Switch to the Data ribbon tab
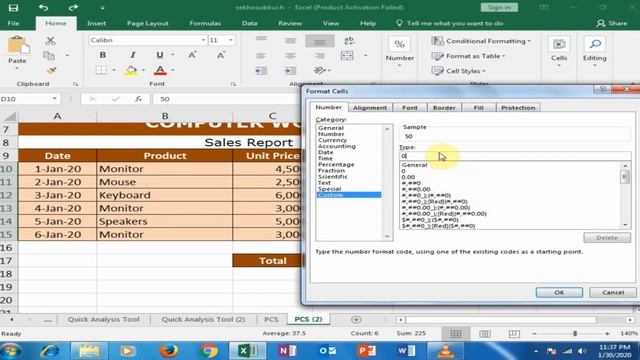The height and width of the screenshot is (360, 640). point(249,23)
